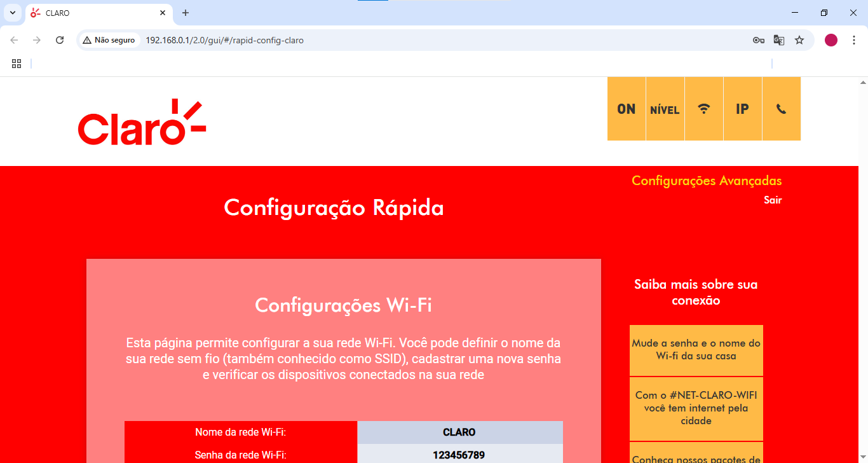Screen dimensions: 868x463
Task: Open Configurações Avançadas link
Action: tap(707, 181)
